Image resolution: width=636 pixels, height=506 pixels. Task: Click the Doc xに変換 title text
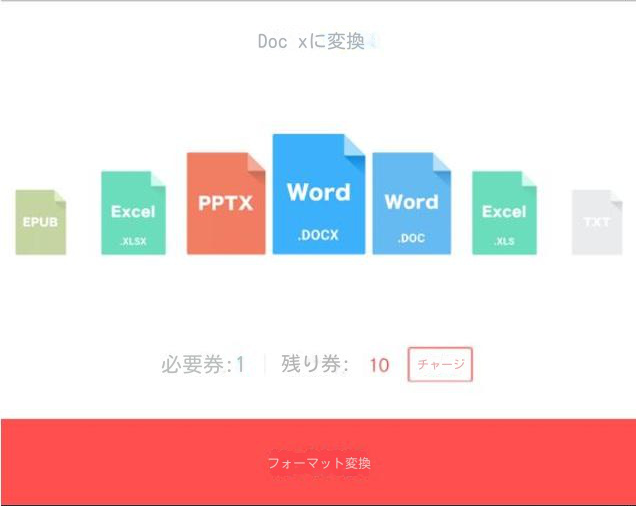click(x=310, y=42)
